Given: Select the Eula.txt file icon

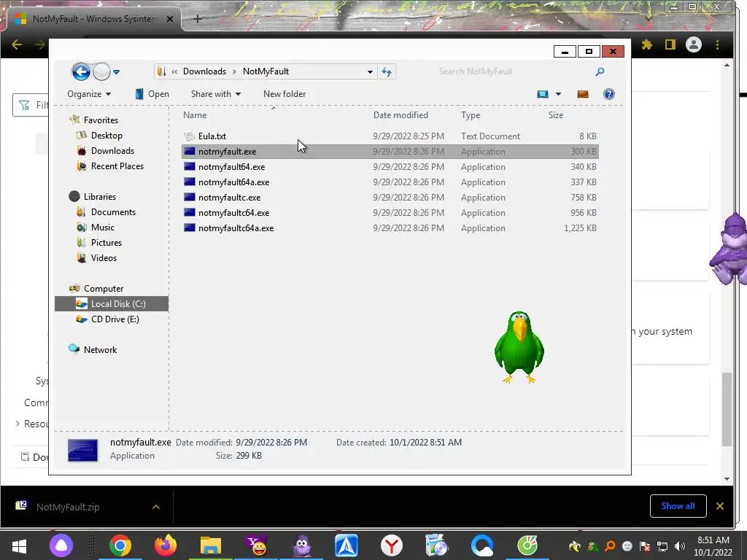Looking at the screenshot, I should [190, 136].
